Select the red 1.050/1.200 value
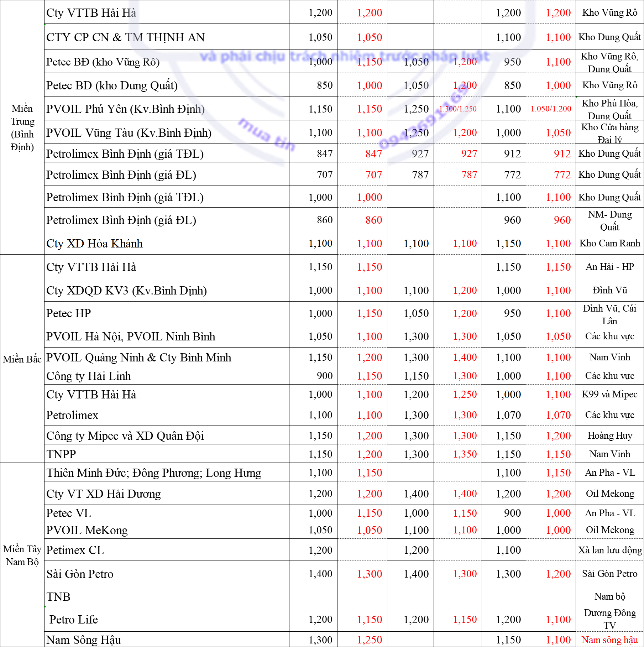644x647 pixels. coord(551,109)
